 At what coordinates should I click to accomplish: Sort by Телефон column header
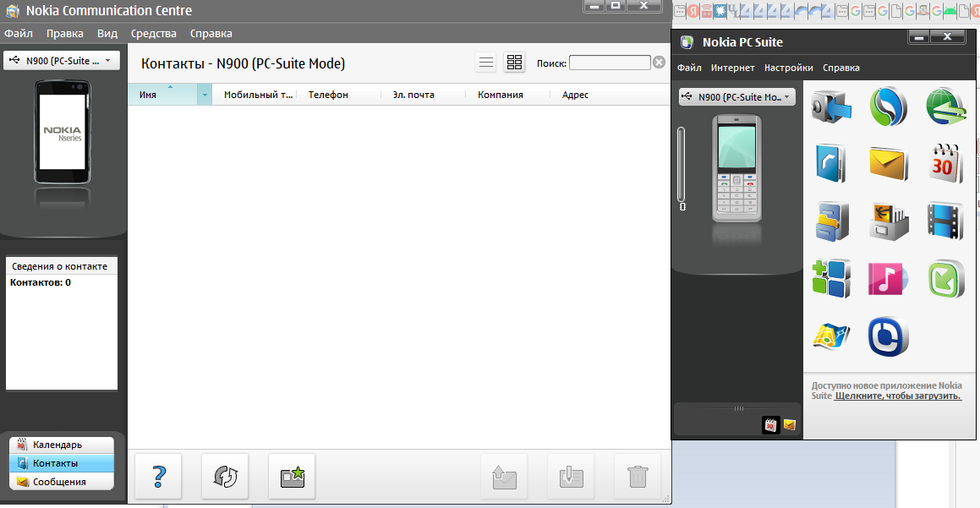pyautogui.click(x=339, y=95)
